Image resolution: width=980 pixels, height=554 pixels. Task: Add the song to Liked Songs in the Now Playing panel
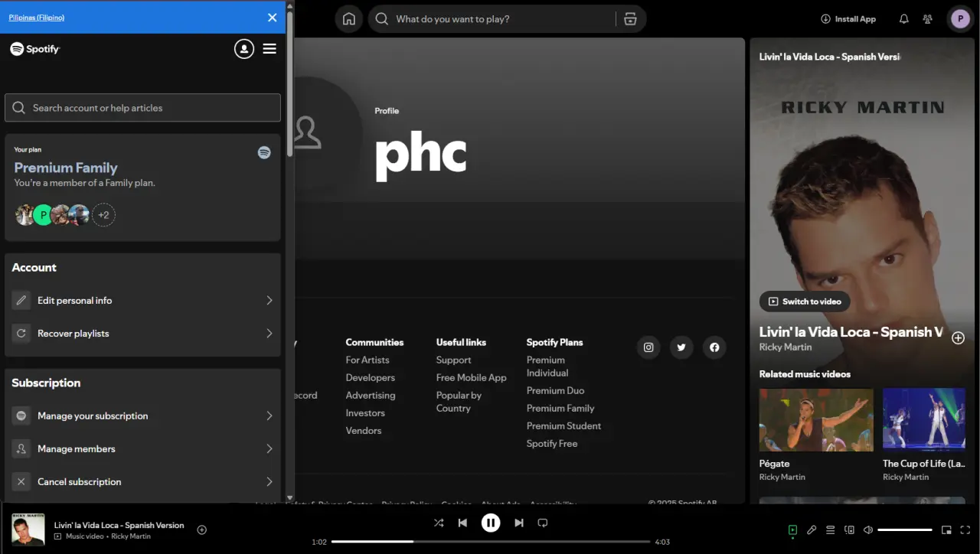(x=958, y=338)
